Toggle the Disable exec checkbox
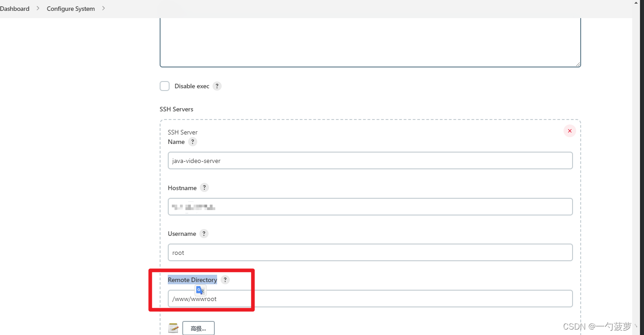The height and width of the screenshot is (335, 644). click(165, 86)
